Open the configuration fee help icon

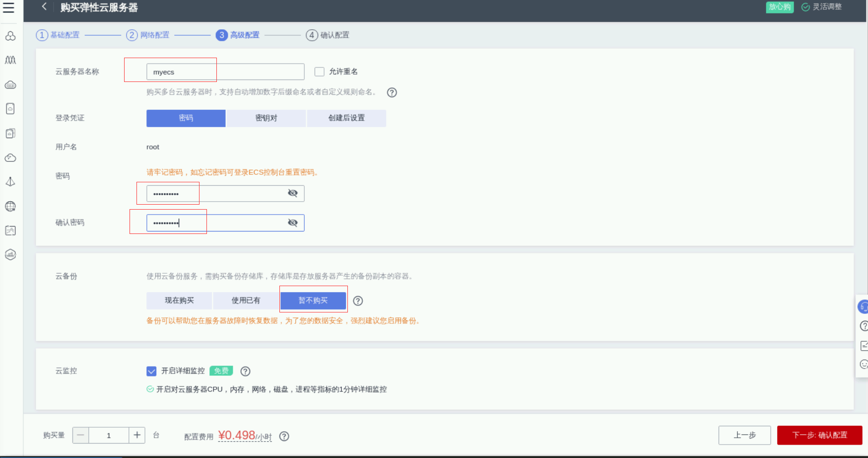coord(284,436)
